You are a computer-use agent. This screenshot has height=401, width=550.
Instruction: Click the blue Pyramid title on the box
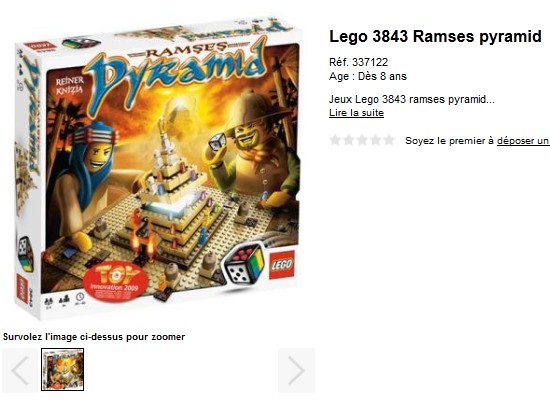176,73
